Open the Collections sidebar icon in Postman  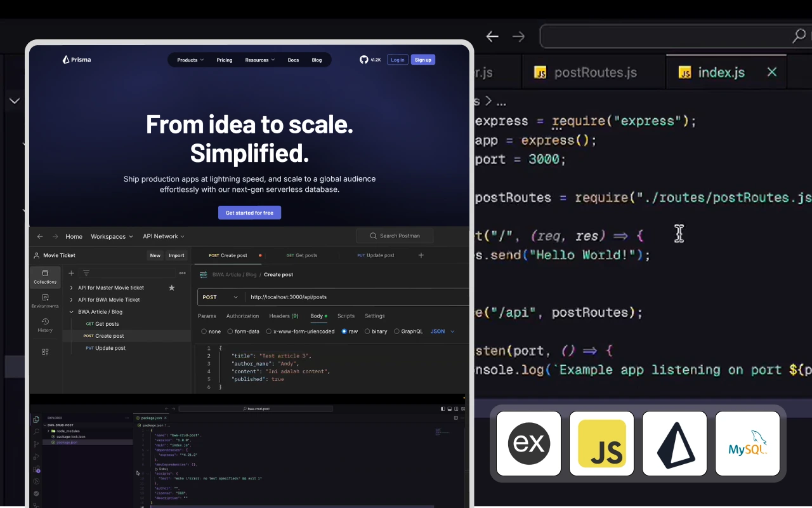[x=45, y=277]
